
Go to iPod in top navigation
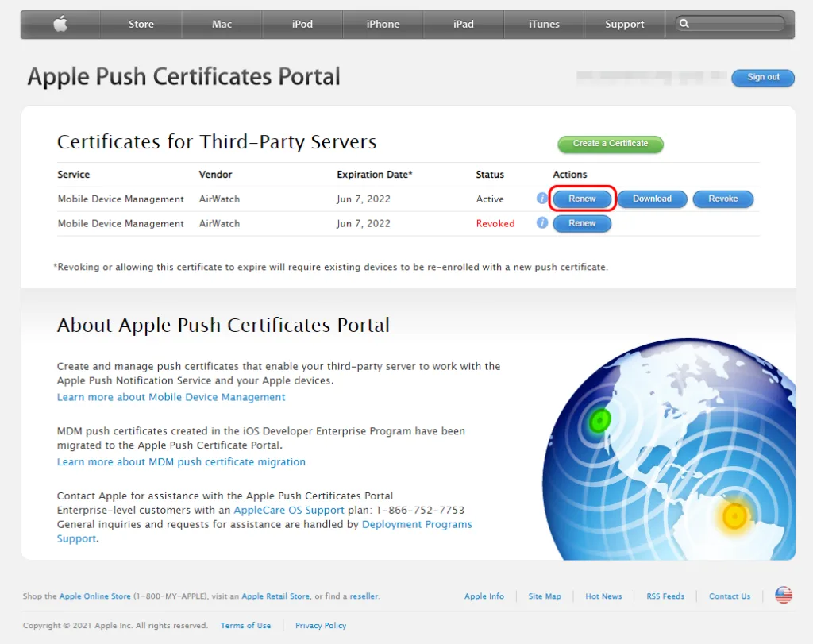coord(302,25)
